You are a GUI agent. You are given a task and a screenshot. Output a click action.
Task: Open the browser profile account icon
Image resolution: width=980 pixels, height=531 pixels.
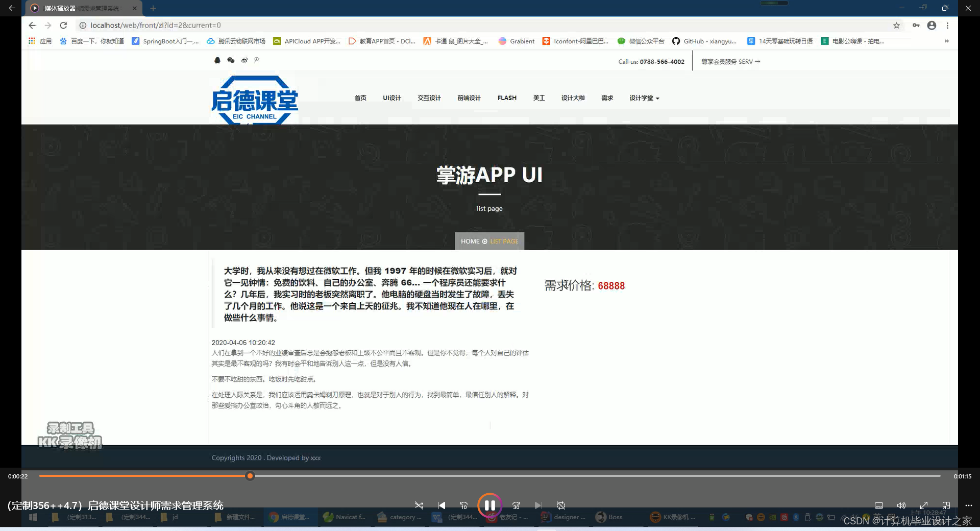coord(932,26)
